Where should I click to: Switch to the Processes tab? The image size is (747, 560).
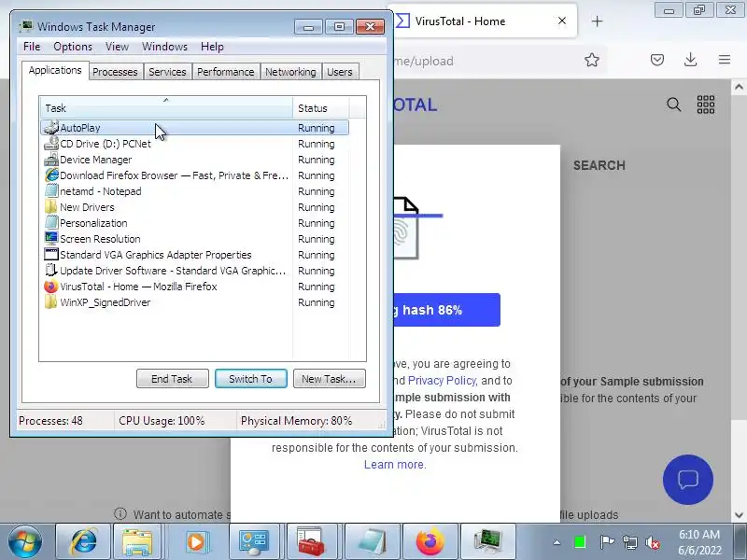tap(115, 72)
